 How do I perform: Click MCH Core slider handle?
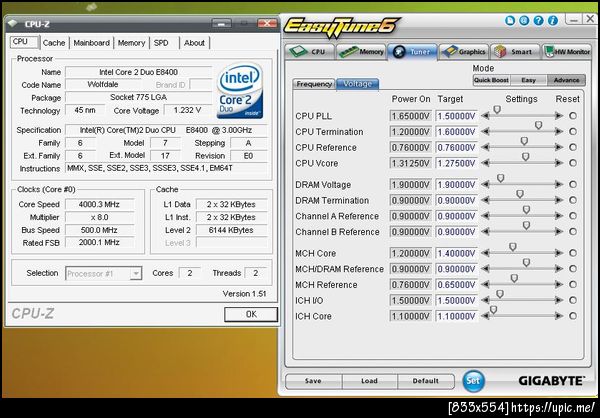pyautogui.click(x=513, y=247)
